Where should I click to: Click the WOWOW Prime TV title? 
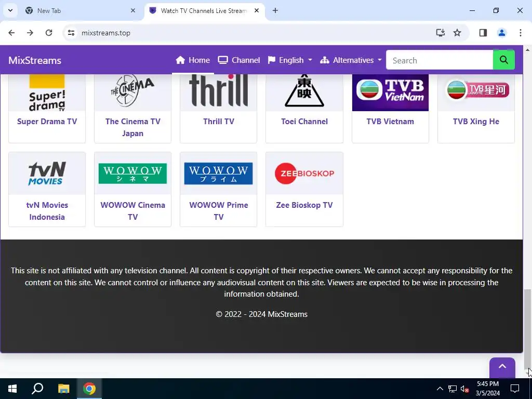pos(219,211)
